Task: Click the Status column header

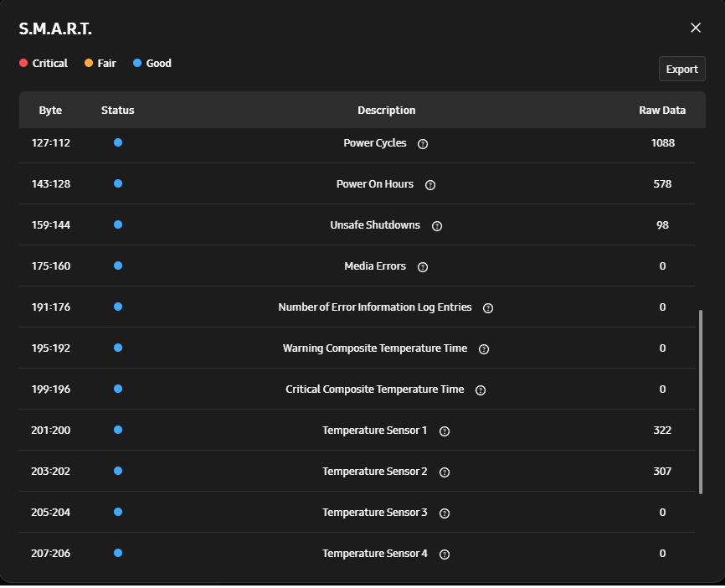Action: point(118,110)
